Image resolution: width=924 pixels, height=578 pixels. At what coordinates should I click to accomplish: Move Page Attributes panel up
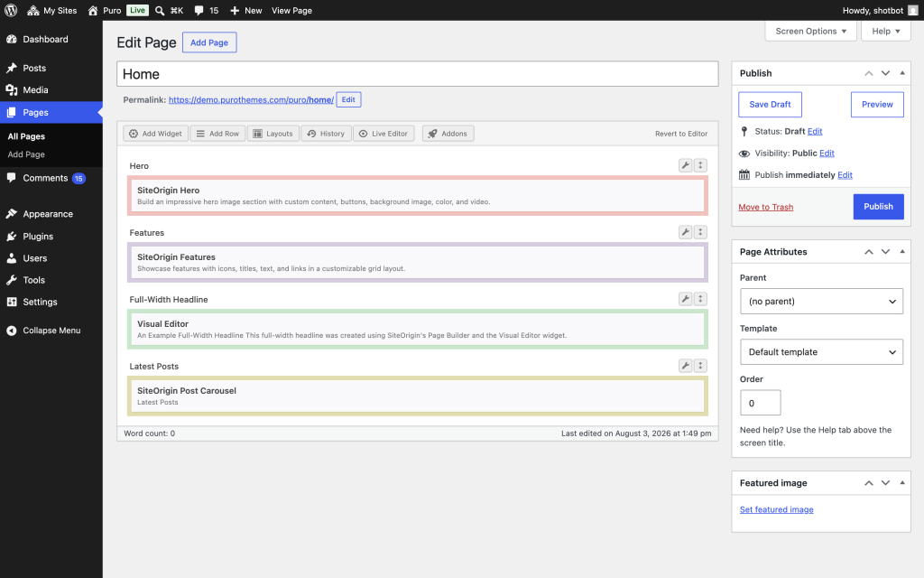pos(869,252)
